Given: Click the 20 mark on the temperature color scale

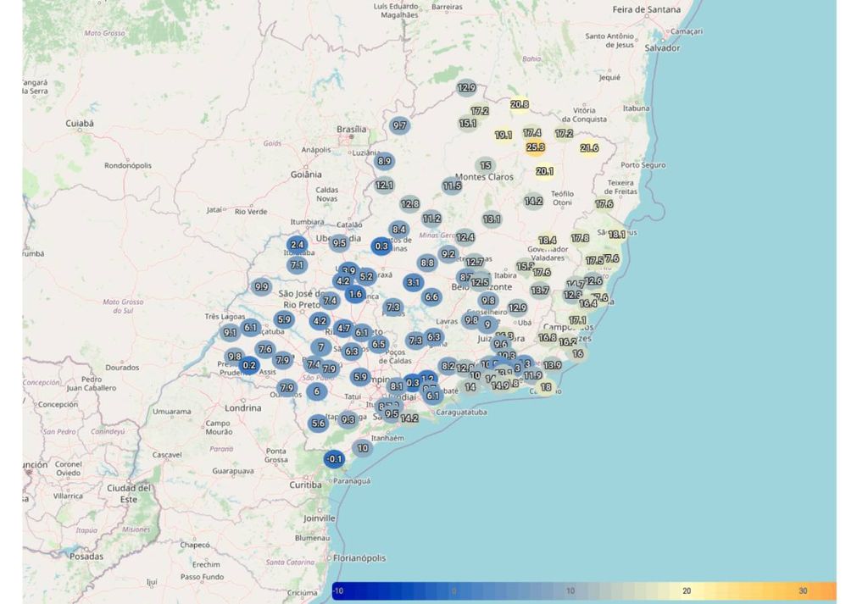Looking at the screenshot, I should tap(685, 592).
